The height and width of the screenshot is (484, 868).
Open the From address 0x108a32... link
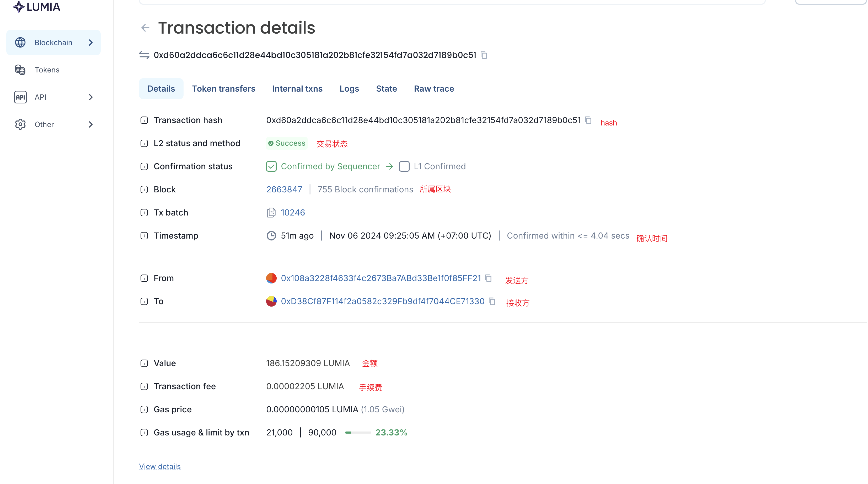381,278
